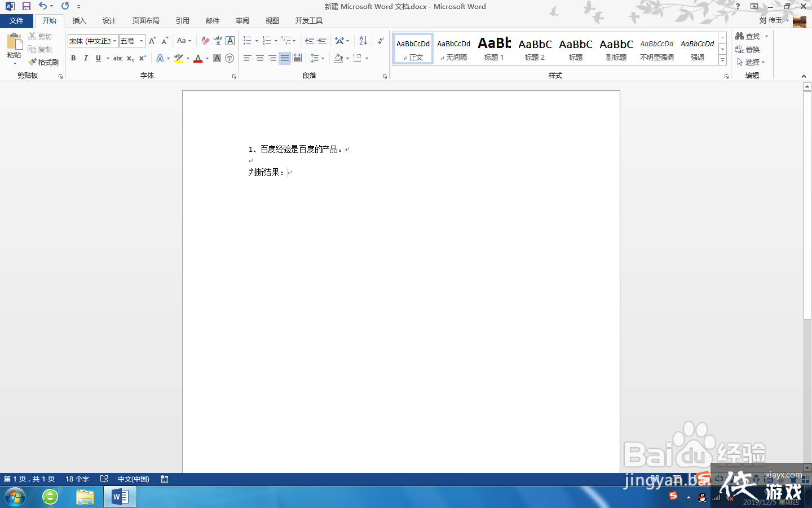Increase font size with the Grow Font icon

click(152, 41)
